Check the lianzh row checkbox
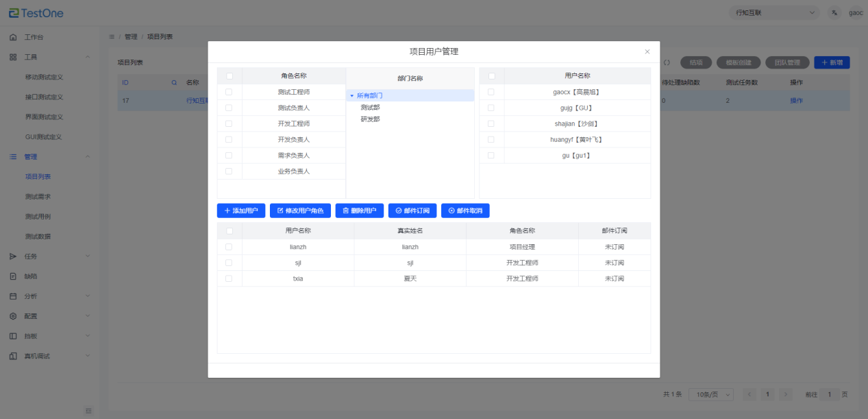 230,247
